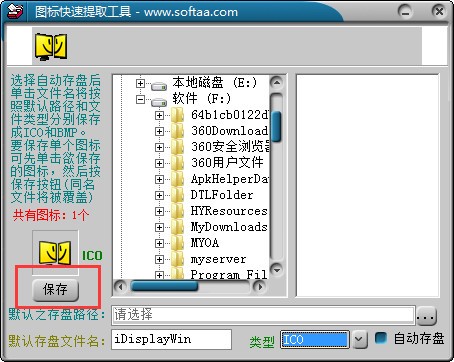
Task: Expand the MYOA folder node
Action: [x=159, y=243]
